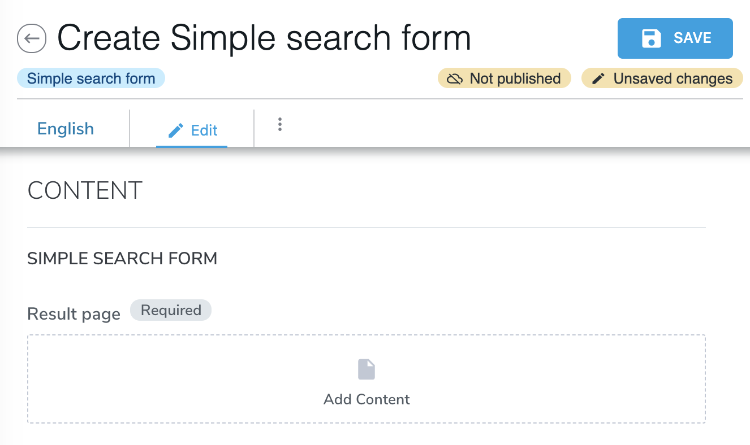Click the CONTENT section heading
The width and height of the screenshot is (750, 445).
tap(85, 190)
